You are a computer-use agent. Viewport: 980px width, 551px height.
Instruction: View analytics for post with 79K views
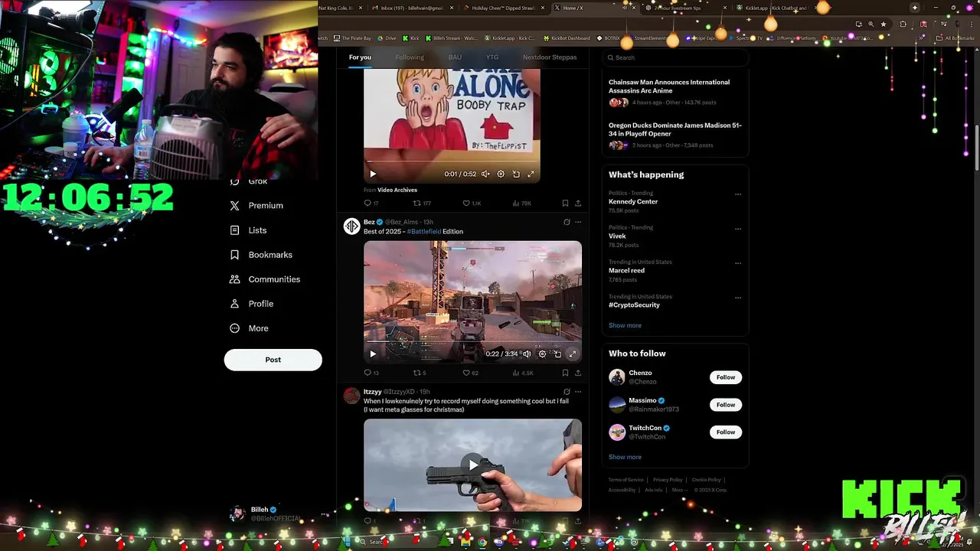pyautogui.click(x=522, y=204)
